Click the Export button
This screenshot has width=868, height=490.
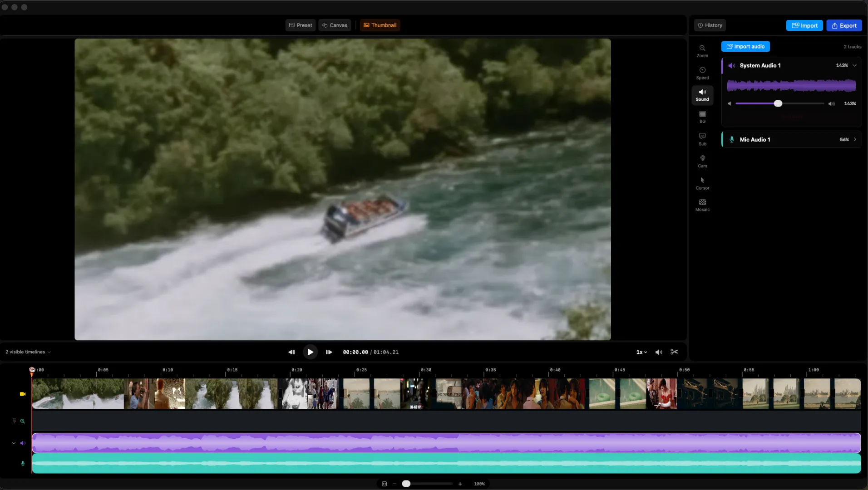click(x=844, y=26)
